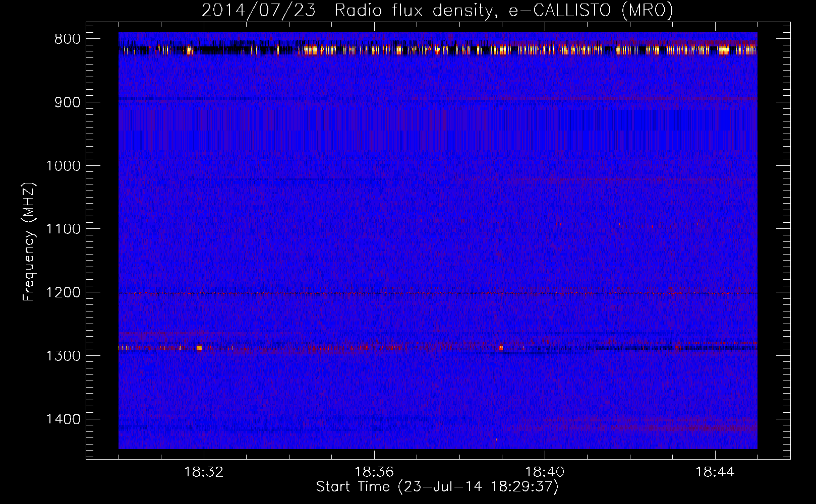Click the 18:40 time tick label
The width and height of the screenshot is (816, 504).
pyautogui.click(x=545, y=472)
